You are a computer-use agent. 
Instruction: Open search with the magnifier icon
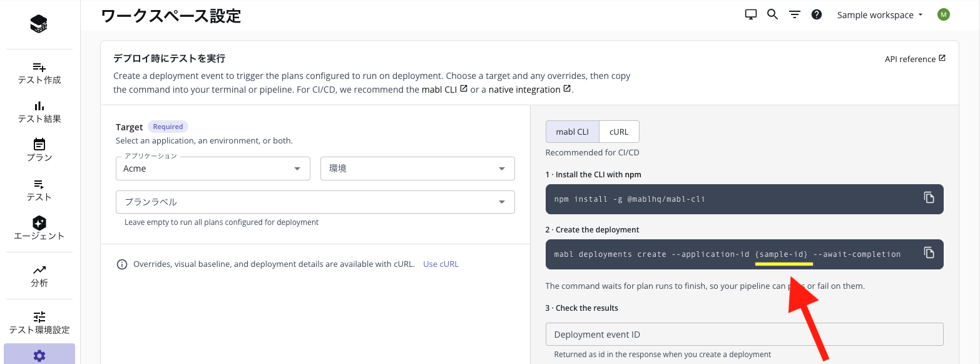(x=772, y=14)
